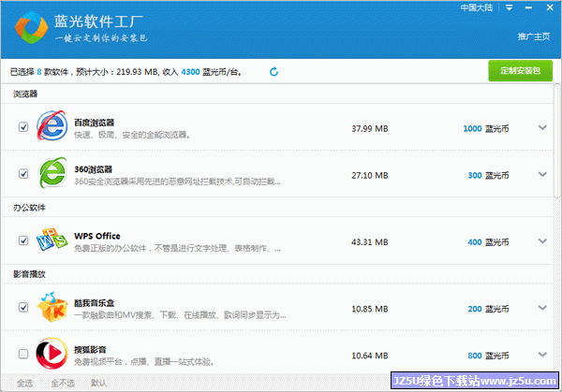562x392 pixels.
Task: Uncheck the 360浏览器 checkbox
Action: click(23, 174)
